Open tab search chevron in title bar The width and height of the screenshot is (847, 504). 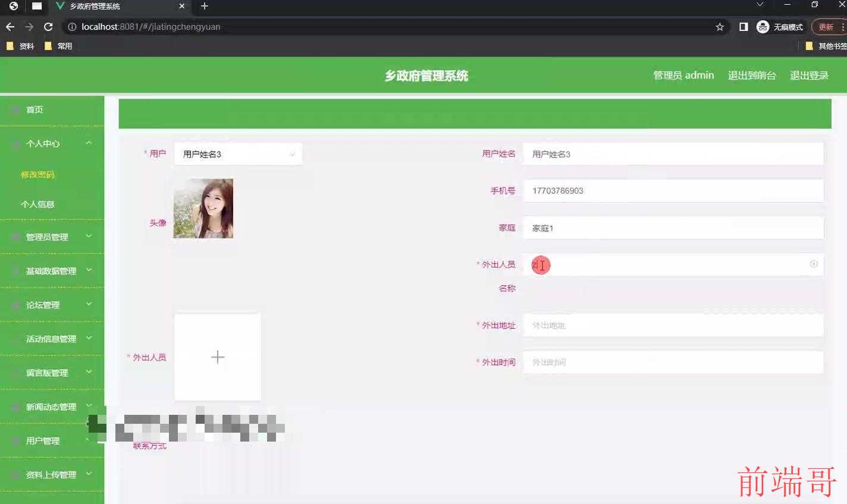tap(760, 5)
